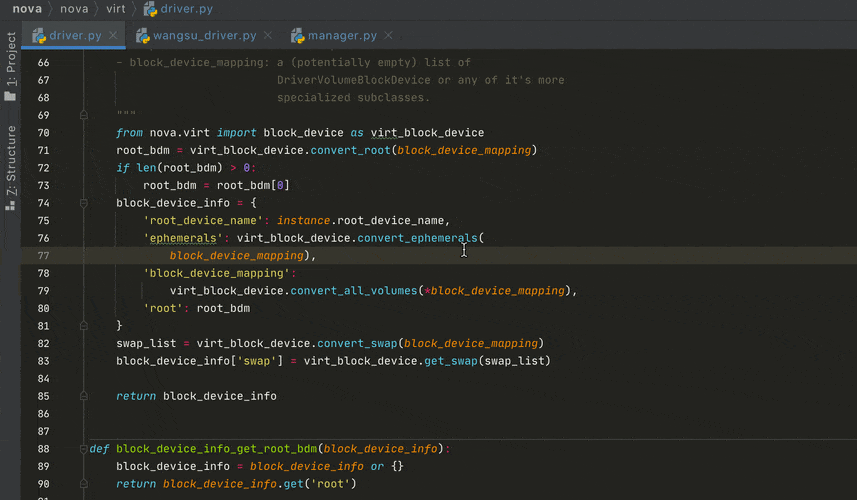Toggle the fold marker at line 81
857x500 pixels.
pos(85,325)
